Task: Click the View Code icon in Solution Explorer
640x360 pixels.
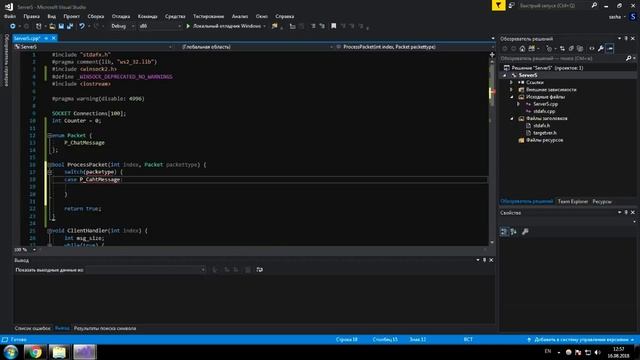Action: click(x=592, y=49)
